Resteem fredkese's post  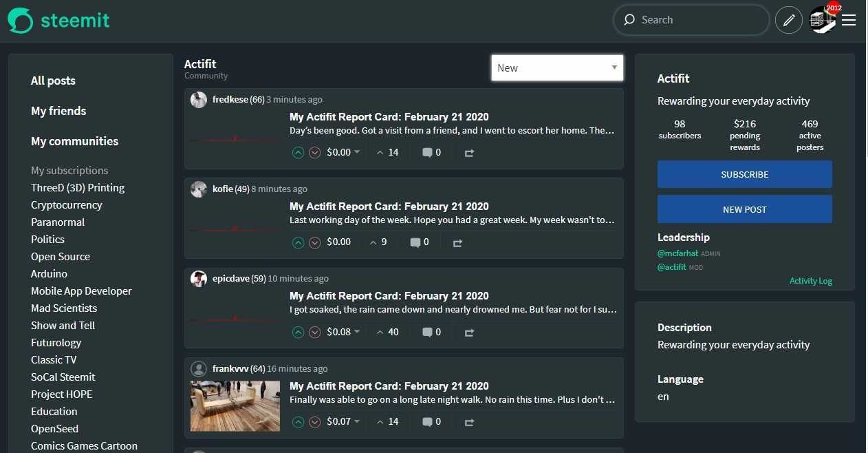tap(469, 153)
